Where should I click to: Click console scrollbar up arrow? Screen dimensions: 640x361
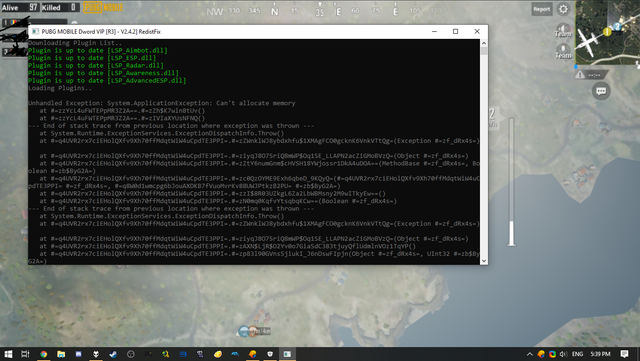click(484, 43)
